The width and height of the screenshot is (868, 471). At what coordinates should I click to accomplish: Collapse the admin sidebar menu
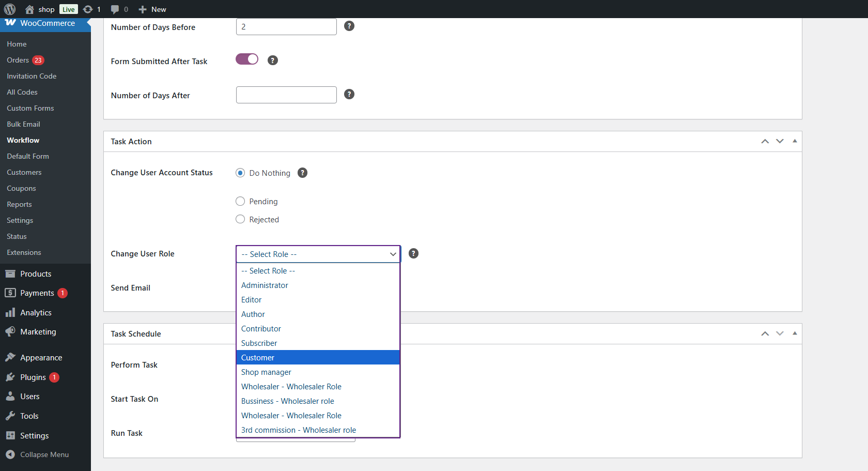coord(44,454)
